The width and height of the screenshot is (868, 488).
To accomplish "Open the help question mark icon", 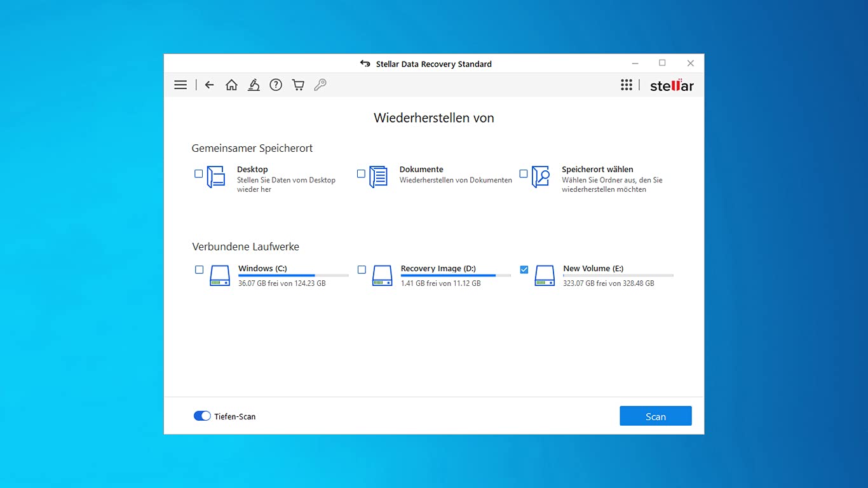I will pyautogui.click(x=276, y=85).
